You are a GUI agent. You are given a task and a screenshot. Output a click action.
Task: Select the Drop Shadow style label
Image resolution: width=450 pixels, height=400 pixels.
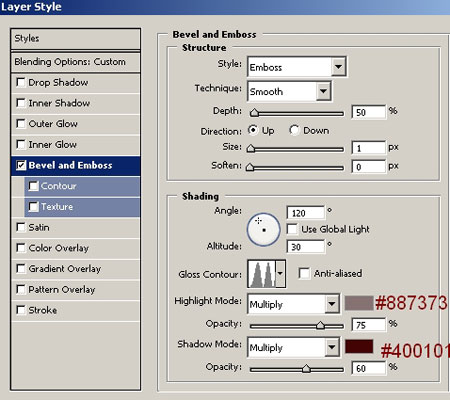tap(58, 82)
